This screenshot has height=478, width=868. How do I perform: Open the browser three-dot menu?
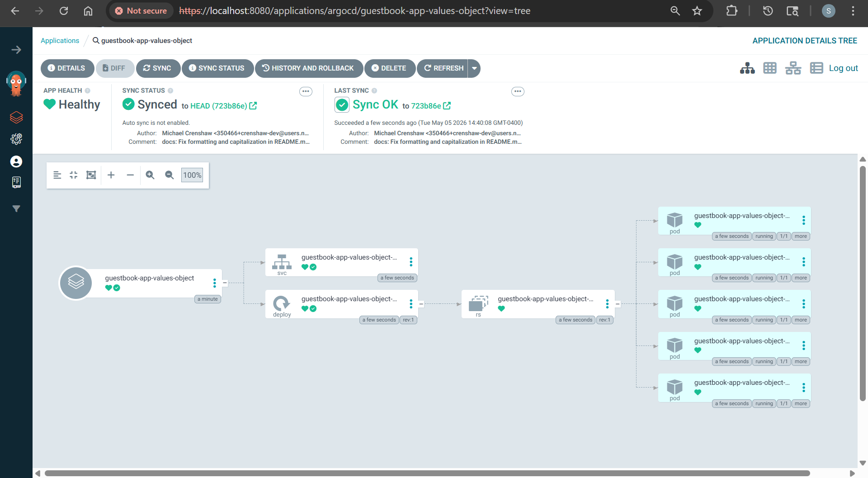(853, 11)
